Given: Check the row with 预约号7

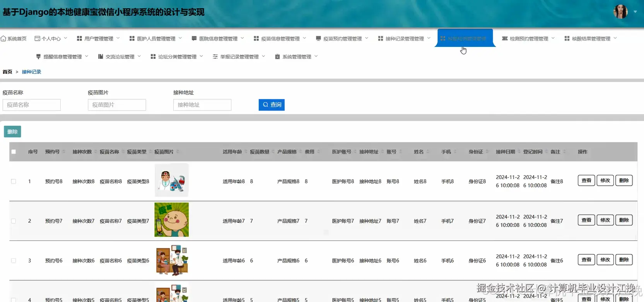Looking at the screenshot, I should click(14, 221).
